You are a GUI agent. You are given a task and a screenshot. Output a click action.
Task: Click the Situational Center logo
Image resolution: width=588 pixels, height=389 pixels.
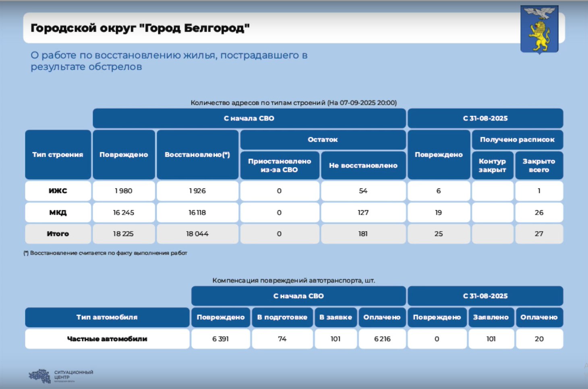coord(61,376)
